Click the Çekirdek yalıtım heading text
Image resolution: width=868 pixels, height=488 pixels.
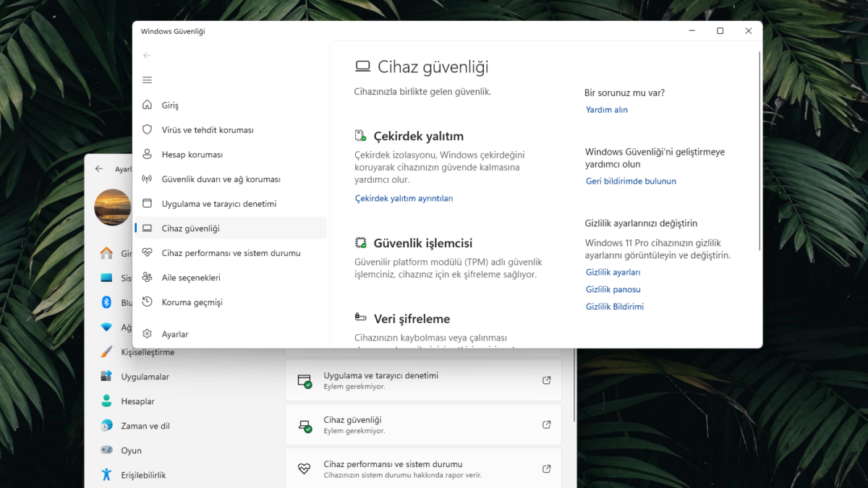tap(419, 136)
